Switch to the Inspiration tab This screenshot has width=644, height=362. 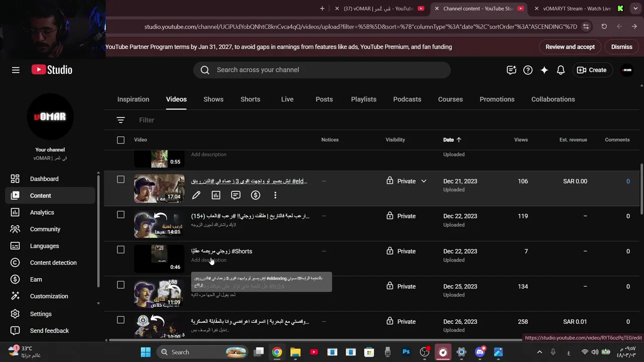(x=133, y=99)
